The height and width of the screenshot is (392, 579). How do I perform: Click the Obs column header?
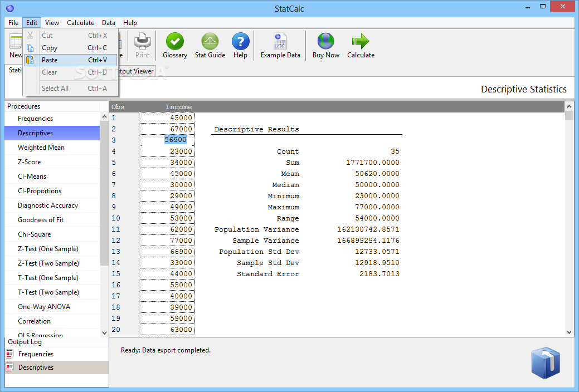tap(118, 107)
